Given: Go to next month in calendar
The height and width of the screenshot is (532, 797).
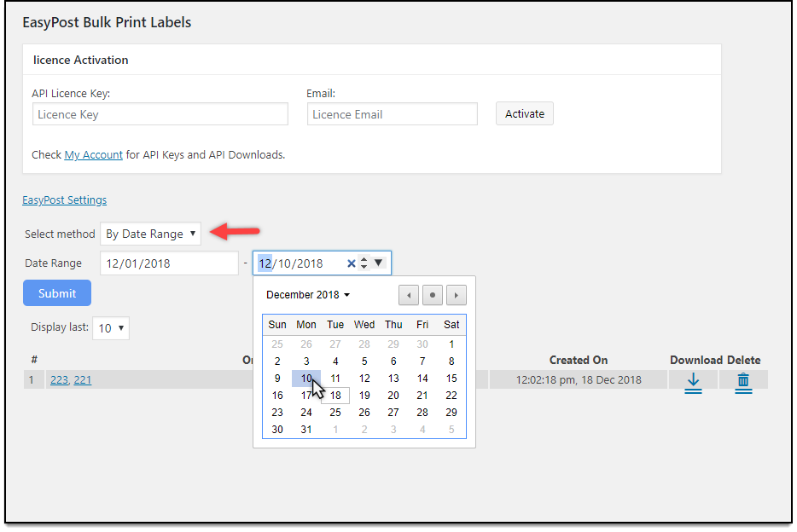Looking at the screenshot, I should [457, 295].
